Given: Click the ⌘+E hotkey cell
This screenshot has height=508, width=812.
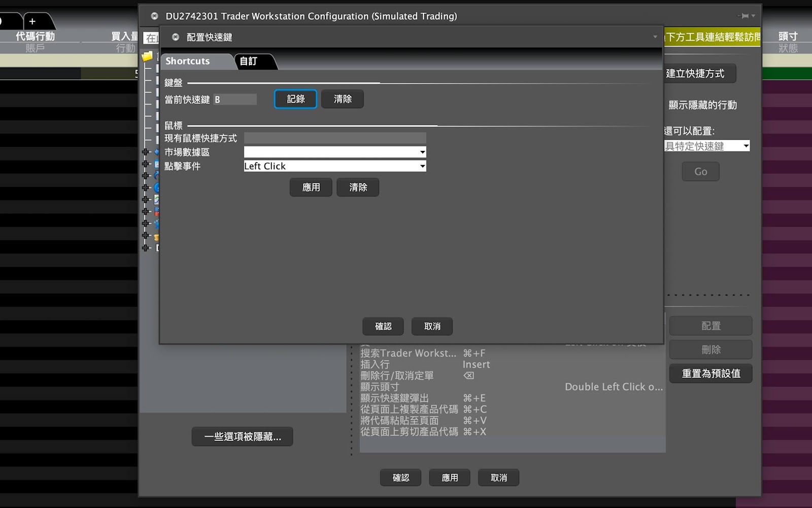Looking at the screenshot, I should [474, 398].
